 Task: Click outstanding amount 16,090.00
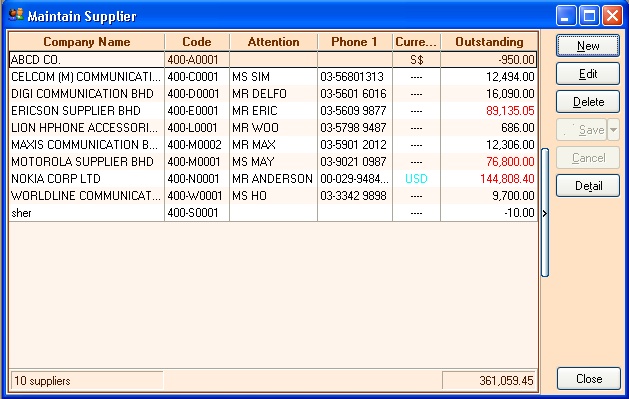point(489,93)
